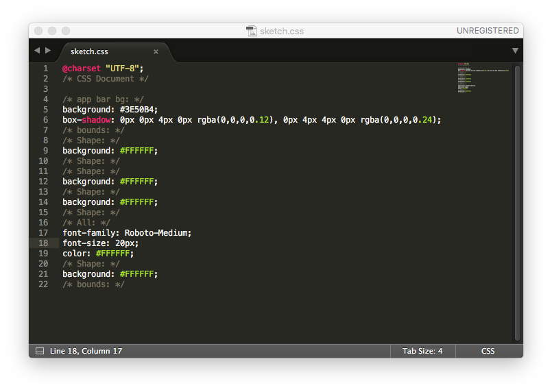
Task: Click #FFFFFF on line 9
Action: (x=136, y=151)
